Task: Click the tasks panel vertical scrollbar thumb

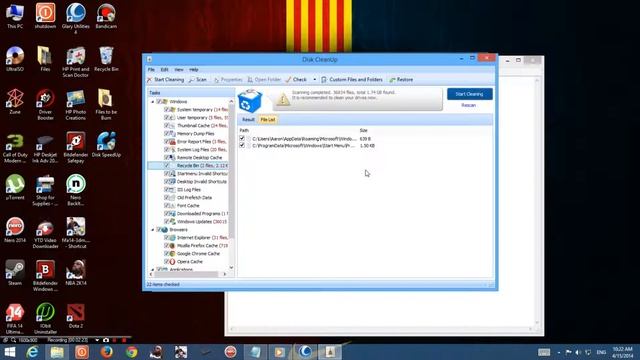Action: pos(231,171)
